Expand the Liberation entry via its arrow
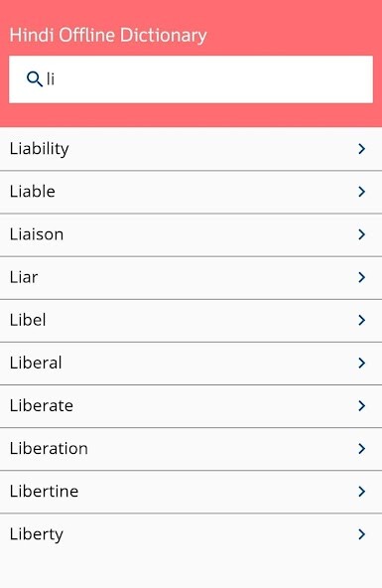Viewport: 382px width, 588px height. 361,449
